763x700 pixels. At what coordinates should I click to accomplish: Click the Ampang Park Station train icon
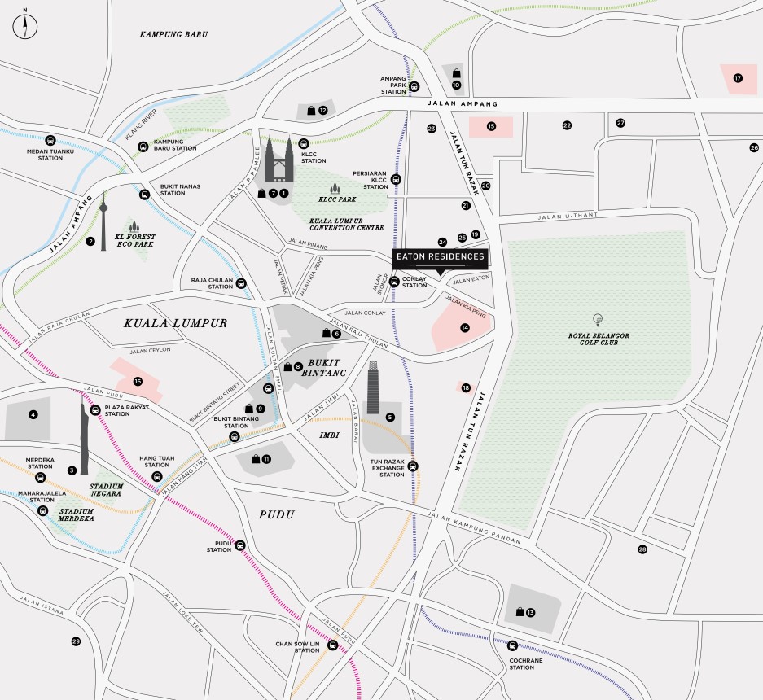414,86
